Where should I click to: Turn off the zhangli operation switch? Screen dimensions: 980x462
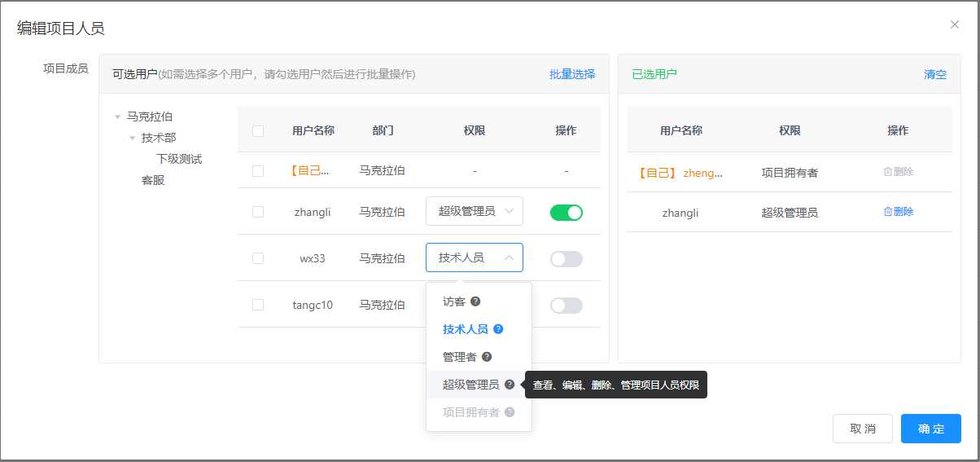click(x=567, y=213)
